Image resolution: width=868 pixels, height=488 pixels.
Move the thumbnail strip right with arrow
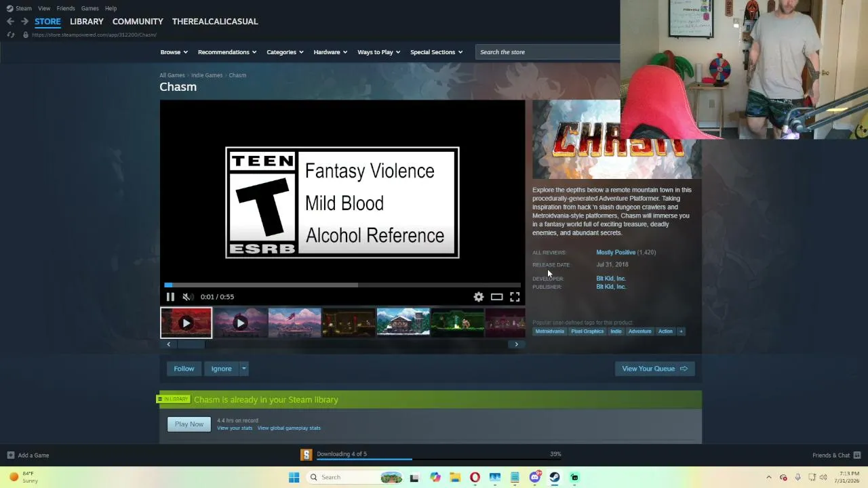tap(516, 344)
